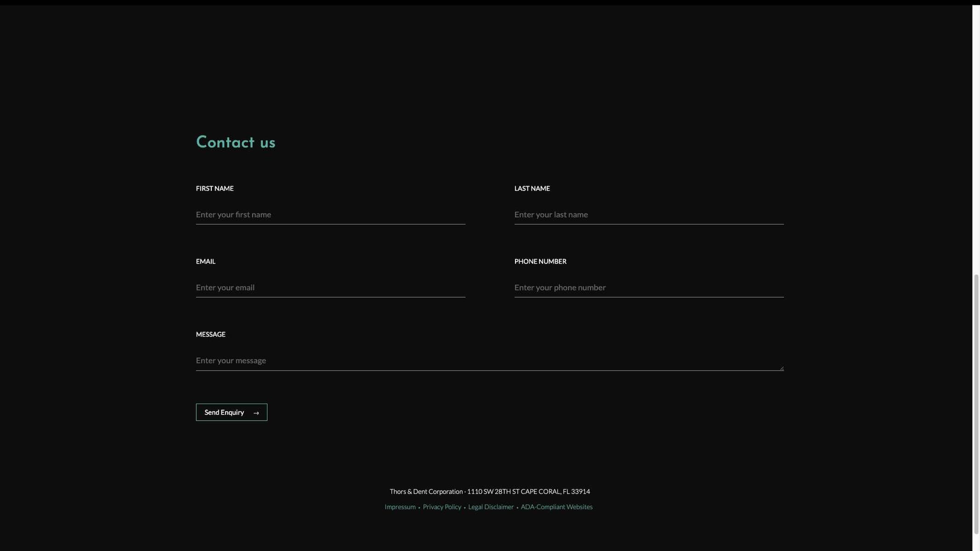The image size is (980, 551).
Task: Click the PHONE NUMBER field label
Action: [x=540, y=261]
